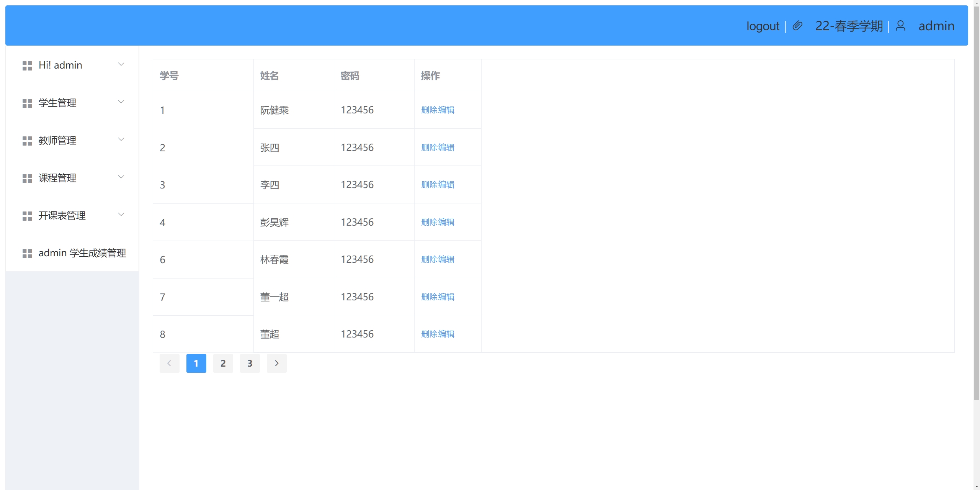Go to next page with right arrow
This screenshot has height=490, width=980.
coord(277,363)
